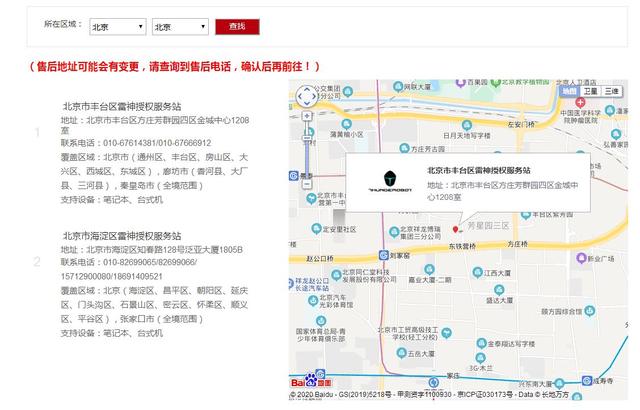Click the 弘善家园 map marker

616,134
